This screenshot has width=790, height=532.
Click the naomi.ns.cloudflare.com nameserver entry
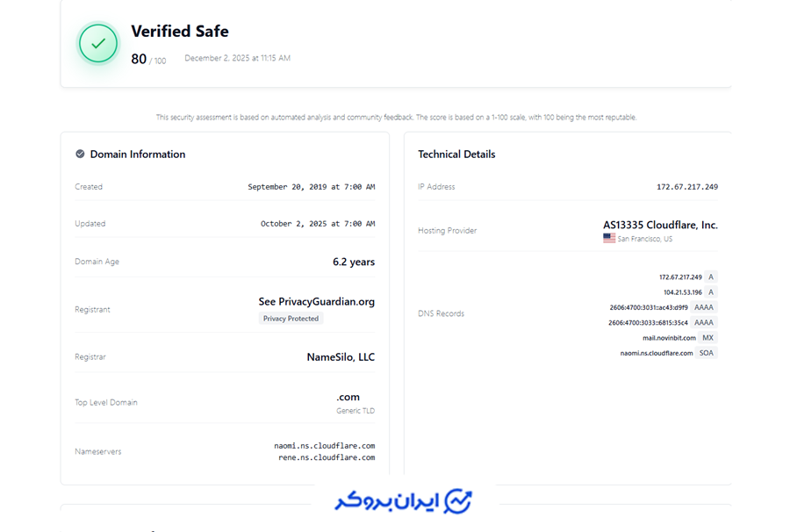tap(325, 446)
